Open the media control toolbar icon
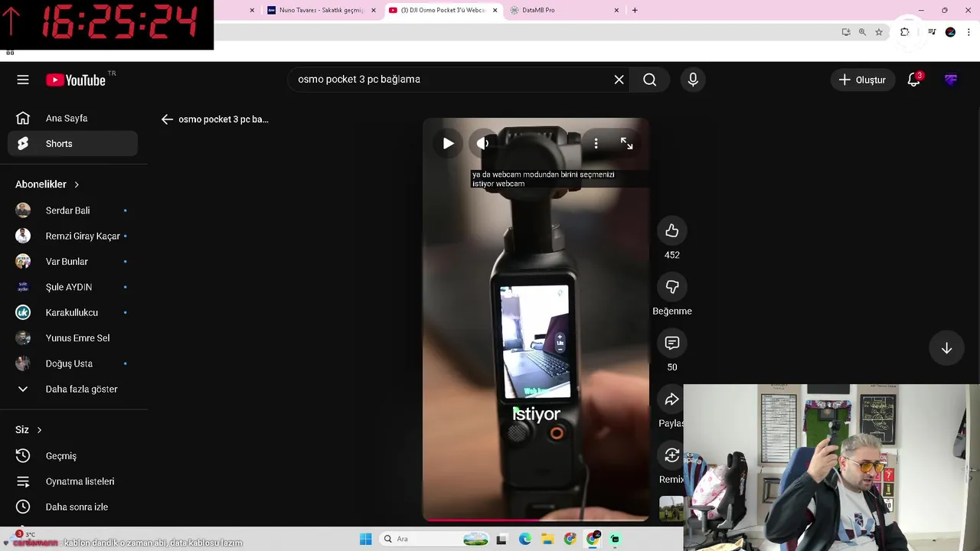The image size is (980, 551). (x=932, y=32)
